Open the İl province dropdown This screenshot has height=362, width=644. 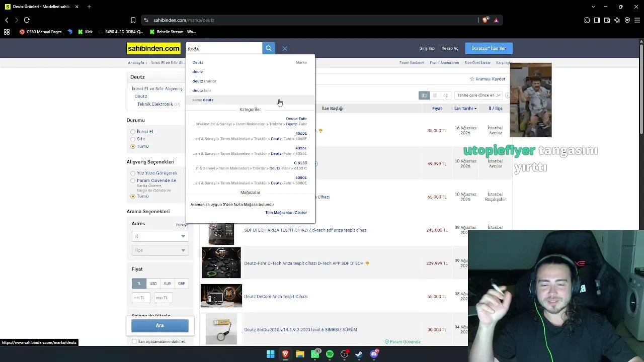click(x=159, y=236)
